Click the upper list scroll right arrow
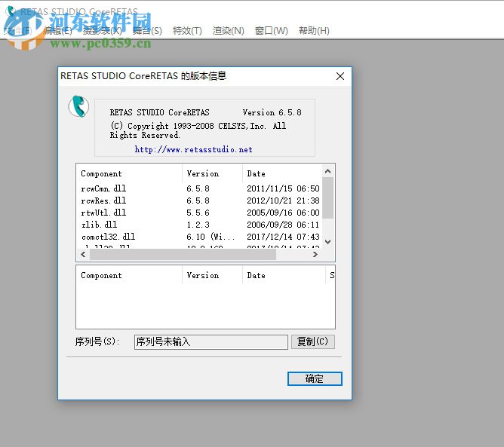504x447 pixels. pyautogui.click(x=315, y=254)
